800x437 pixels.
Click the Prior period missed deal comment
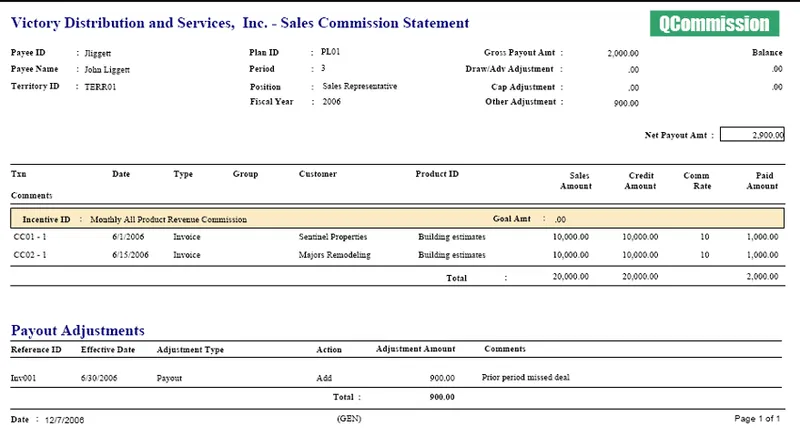click(x=526, y=377)
